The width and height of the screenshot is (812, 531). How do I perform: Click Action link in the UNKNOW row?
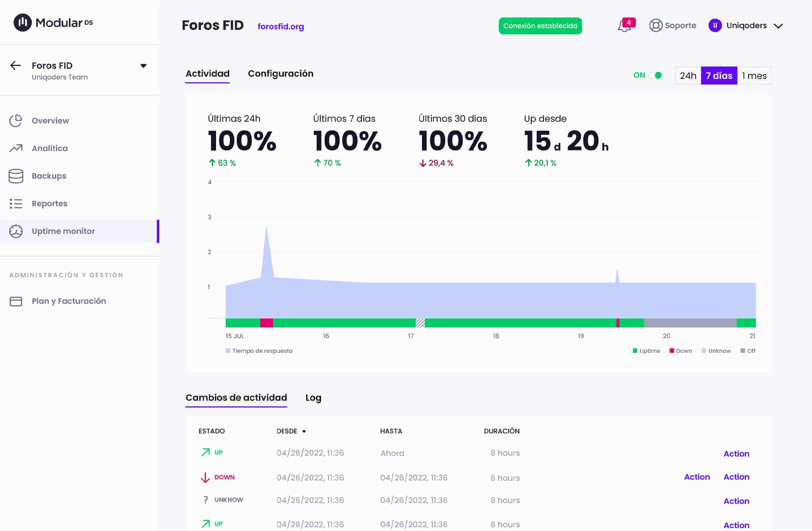(x=736, y=501)
